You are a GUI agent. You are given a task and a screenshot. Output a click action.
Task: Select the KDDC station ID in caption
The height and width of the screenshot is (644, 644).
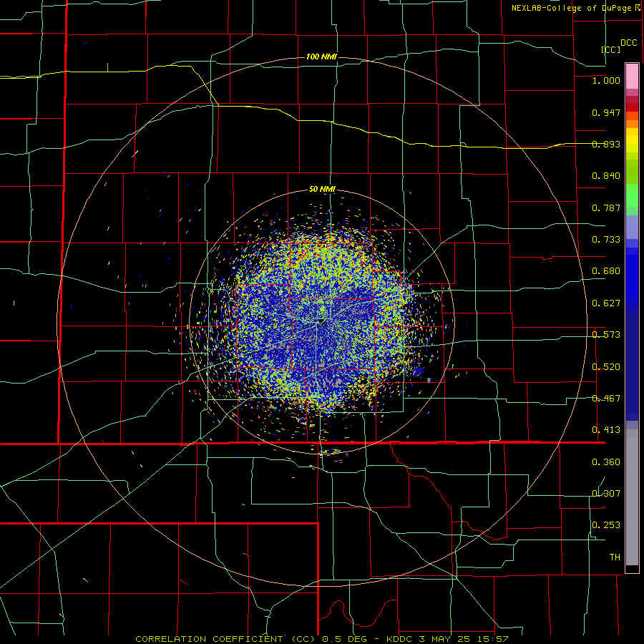400,639
